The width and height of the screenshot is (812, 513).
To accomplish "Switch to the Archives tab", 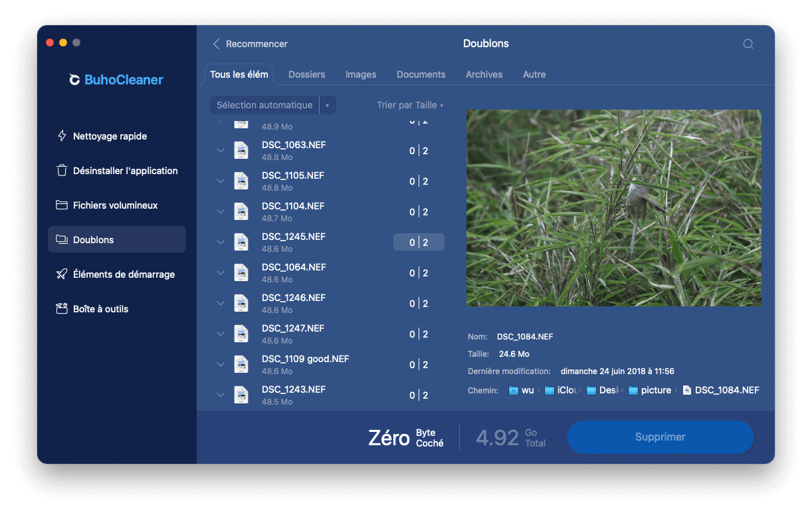I will click(484, 74).
